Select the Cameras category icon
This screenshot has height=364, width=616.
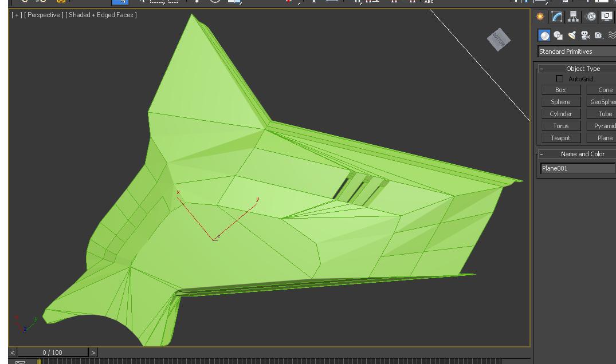[x=586, y=35]
